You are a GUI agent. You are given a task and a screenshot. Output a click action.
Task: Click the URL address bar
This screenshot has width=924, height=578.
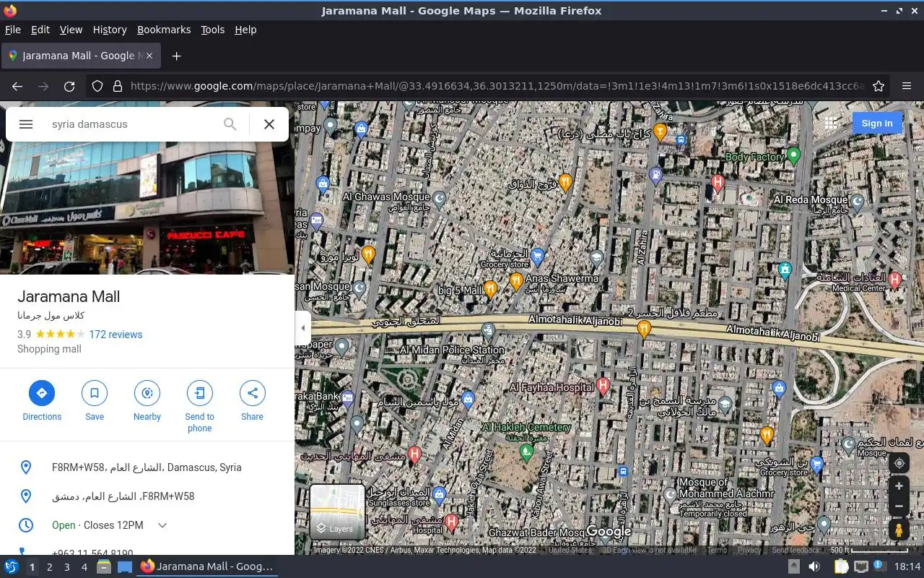[497, 86]
